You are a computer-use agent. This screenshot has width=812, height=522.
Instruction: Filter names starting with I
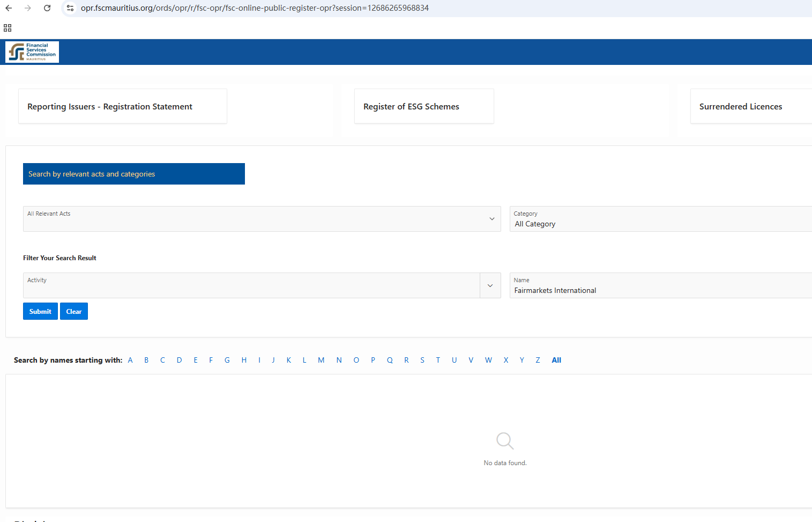[x=259, y=360]
